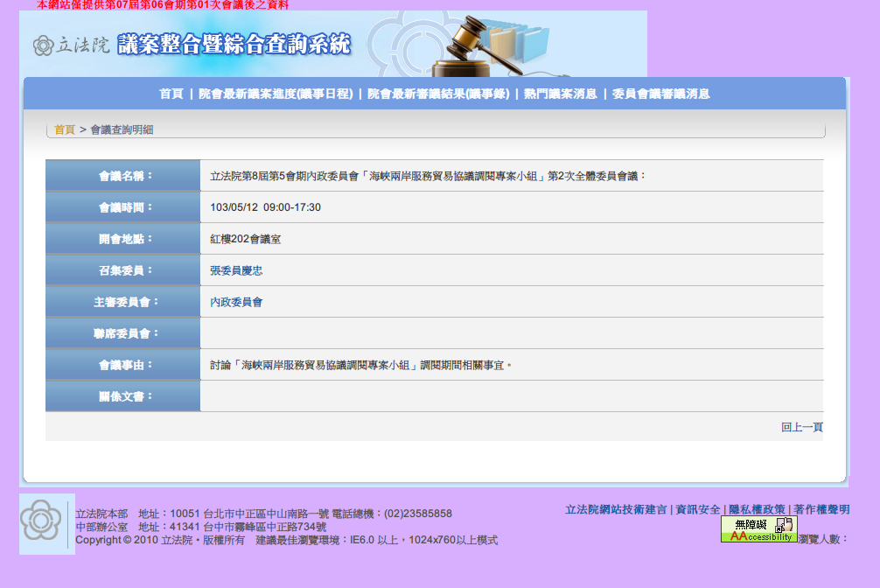The image size is (880, 588).
Task: Click the Legislative Yuan logo in header
Action: [x=70, y=45]
